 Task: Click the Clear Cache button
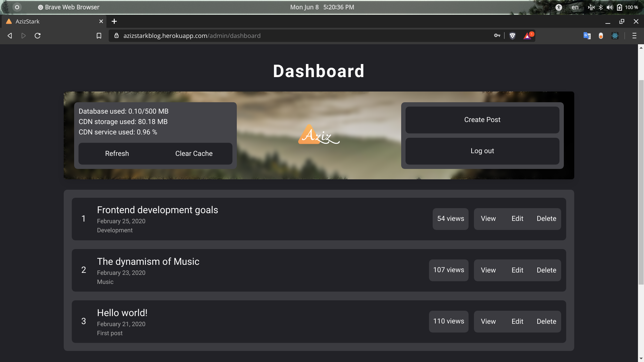pyautogui.click(x=194, y=154)
